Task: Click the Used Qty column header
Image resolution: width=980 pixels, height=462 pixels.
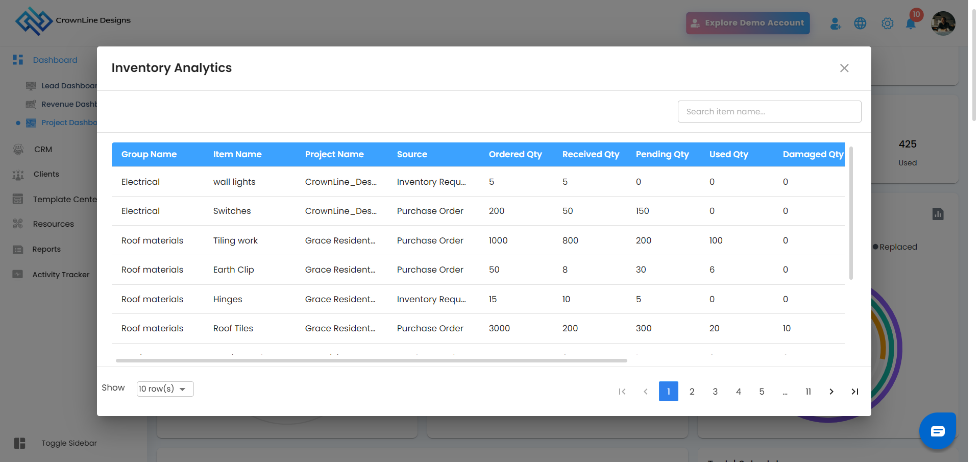Action: pos(729,154)
